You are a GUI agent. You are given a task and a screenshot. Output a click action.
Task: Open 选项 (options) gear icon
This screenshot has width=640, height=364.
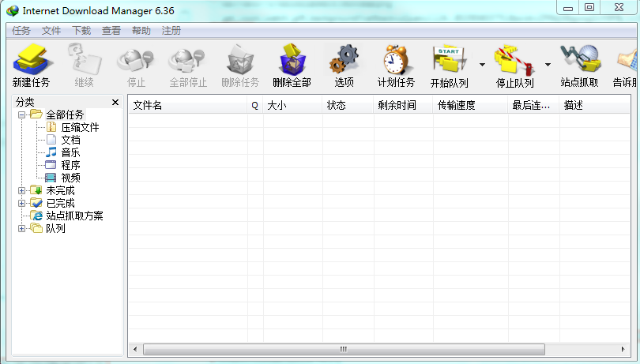[x=344, y=59]
